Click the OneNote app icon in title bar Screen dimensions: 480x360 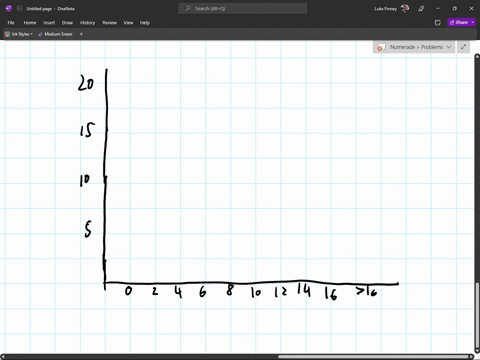click(x=9, y=9)
